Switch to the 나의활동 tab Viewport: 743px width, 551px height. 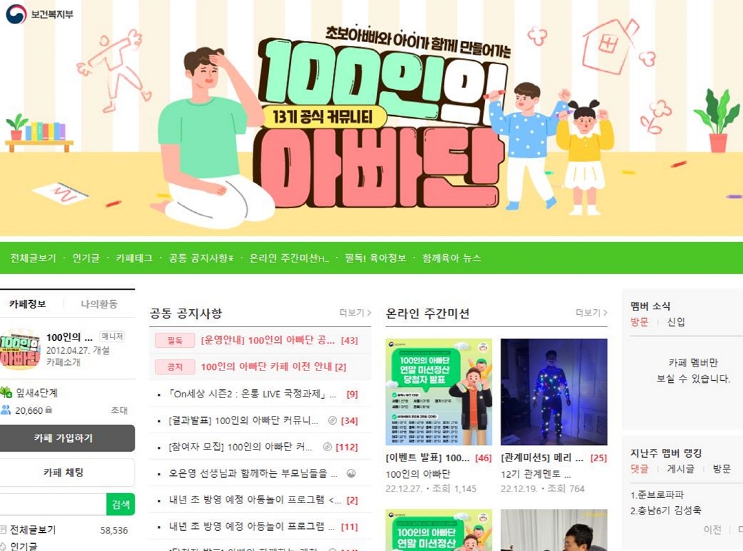click(99, 304)
